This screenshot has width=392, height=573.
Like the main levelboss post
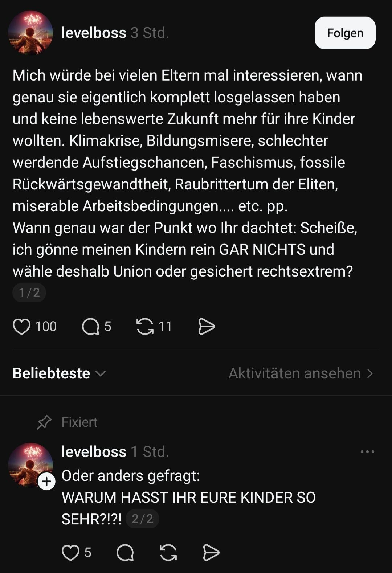[x=21, y=326]
